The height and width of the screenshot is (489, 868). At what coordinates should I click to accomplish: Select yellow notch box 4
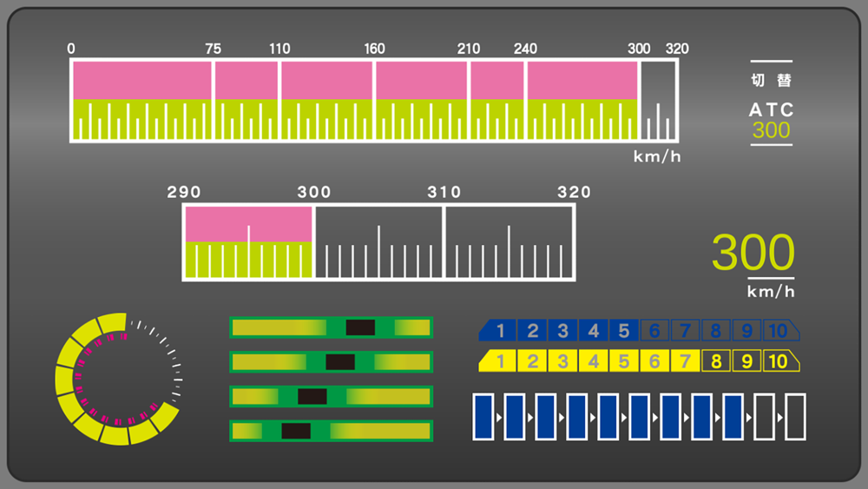[x=593, y=361]
